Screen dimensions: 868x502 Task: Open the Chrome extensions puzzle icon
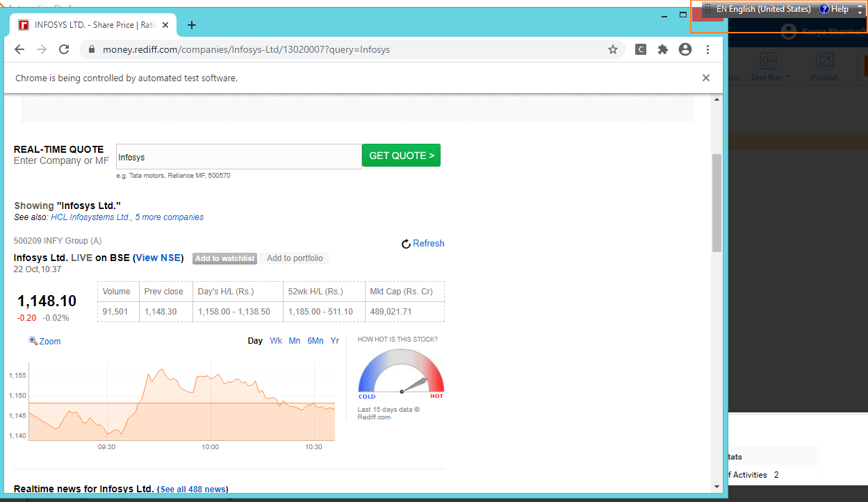(663, 49)
